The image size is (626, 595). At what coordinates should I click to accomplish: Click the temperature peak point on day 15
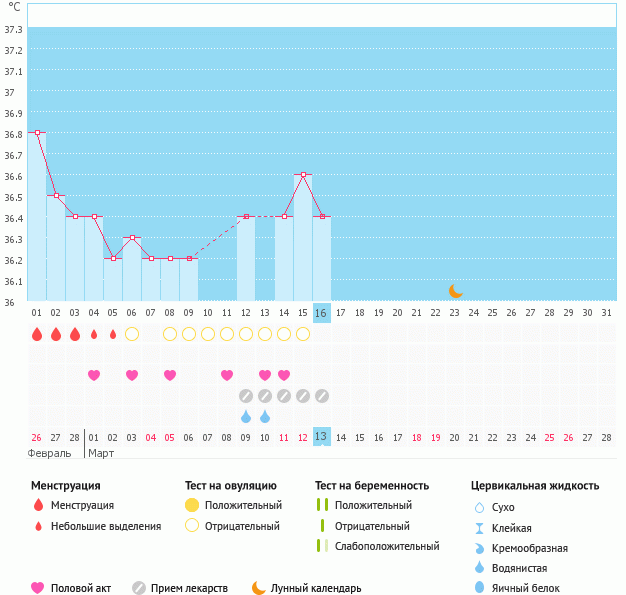click(303, 175)
